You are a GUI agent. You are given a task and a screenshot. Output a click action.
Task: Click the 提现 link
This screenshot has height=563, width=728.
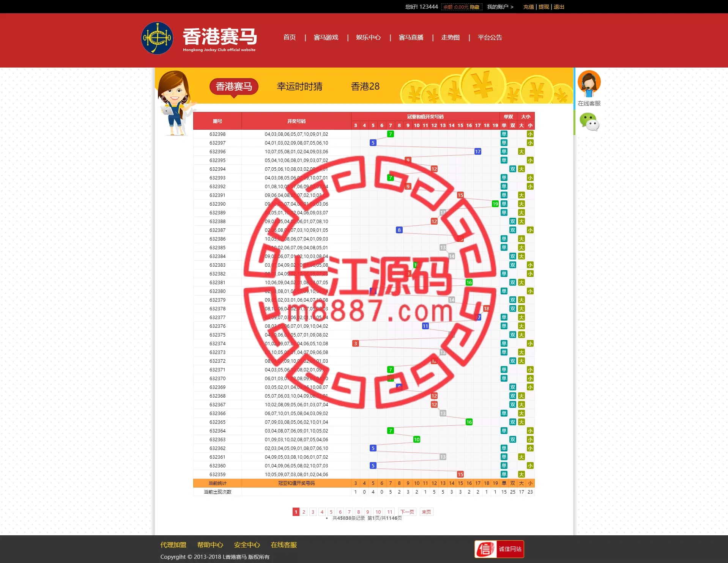point(544,7)
